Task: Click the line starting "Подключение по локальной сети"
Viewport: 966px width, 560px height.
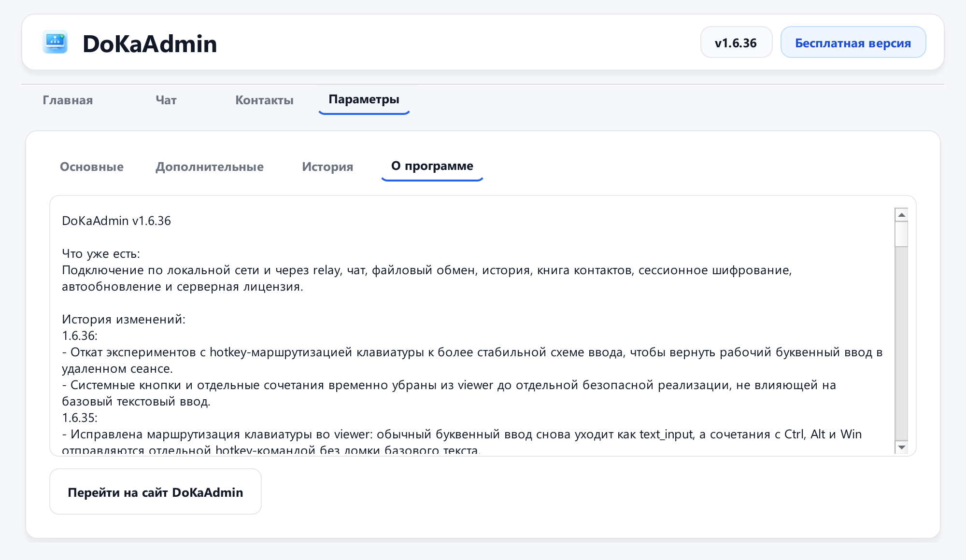Action: tap(427, 270)
